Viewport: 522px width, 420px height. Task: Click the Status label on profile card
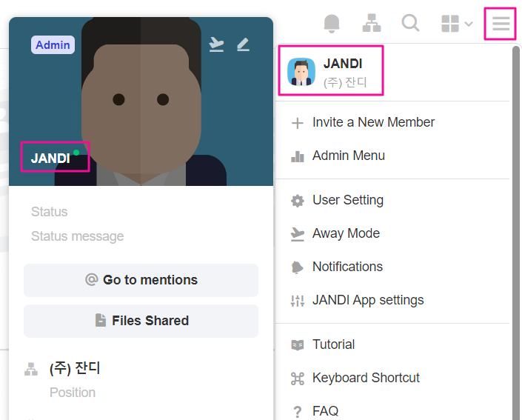point(50,212)
